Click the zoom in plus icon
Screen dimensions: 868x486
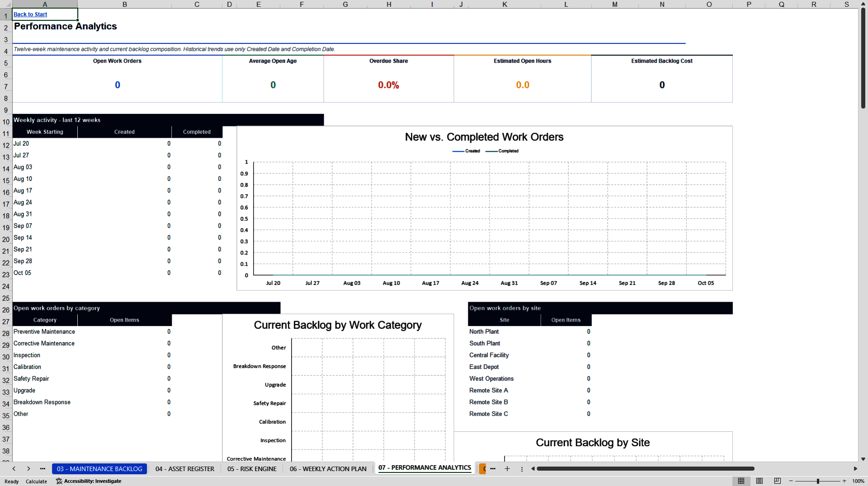click(x=844, y=481)
